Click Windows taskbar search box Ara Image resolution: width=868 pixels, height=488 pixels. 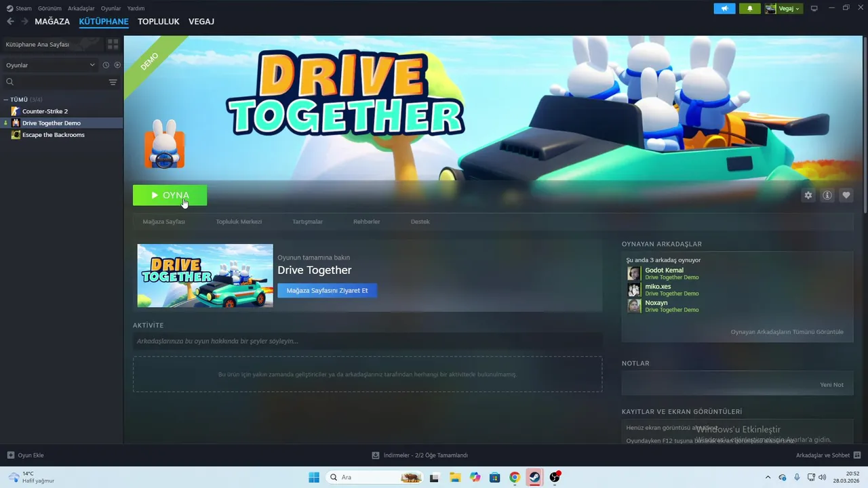point(374,477)
